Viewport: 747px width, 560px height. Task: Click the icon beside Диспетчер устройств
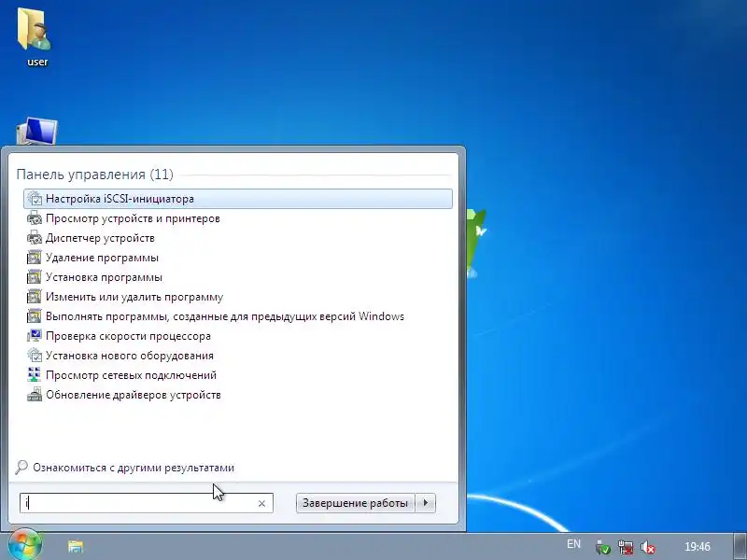click(x=35, y=238)
